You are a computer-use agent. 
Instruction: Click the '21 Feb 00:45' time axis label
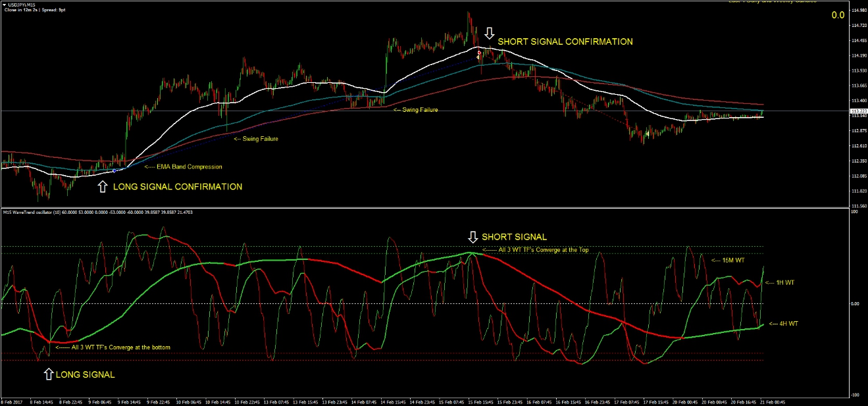click(773, 401)
